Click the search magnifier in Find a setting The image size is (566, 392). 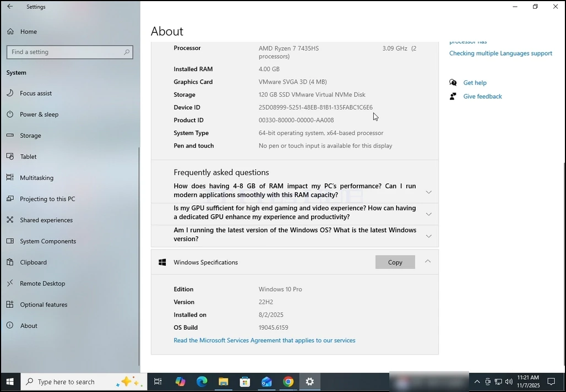(x=127, y=52)
